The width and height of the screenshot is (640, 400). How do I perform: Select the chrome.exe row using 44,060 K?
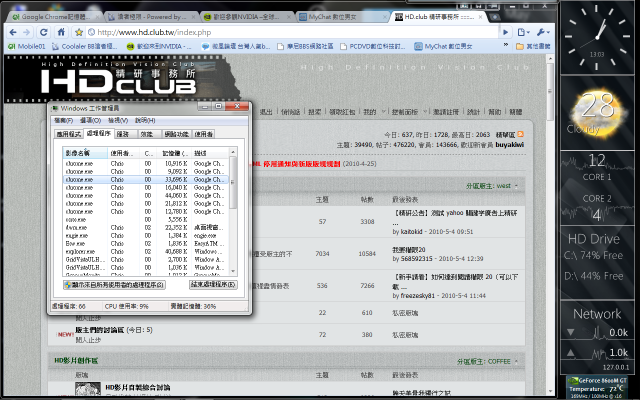point(145,196)
